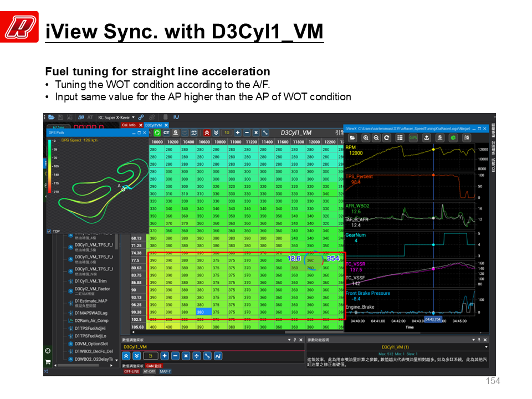Click the GPS speed color legend bar

pos(49,166)
